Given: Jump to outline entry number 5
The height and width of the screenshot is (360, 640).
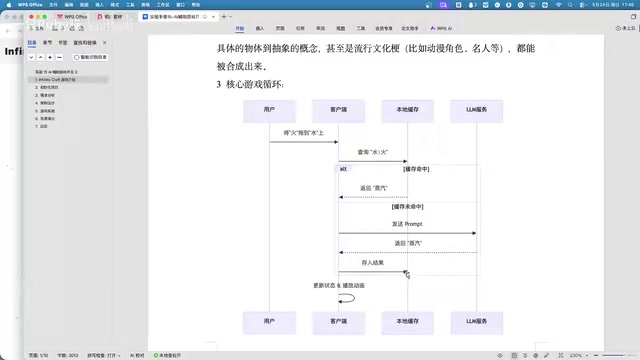Looking at the screenshot, I should (x=44, y=111).
